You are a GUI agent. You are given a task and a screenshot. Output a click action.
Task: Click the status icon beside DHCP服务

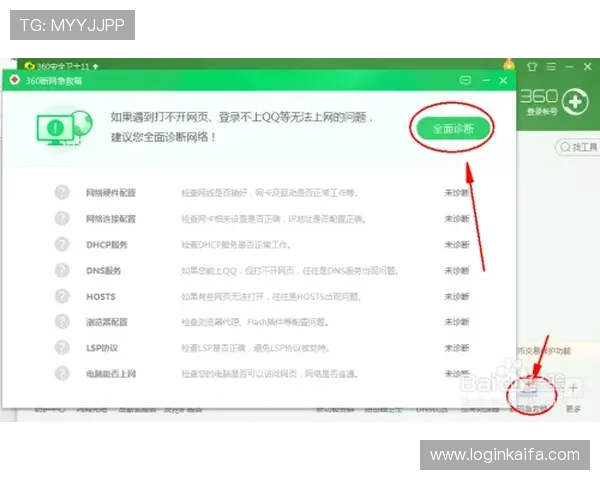point(62,244)
